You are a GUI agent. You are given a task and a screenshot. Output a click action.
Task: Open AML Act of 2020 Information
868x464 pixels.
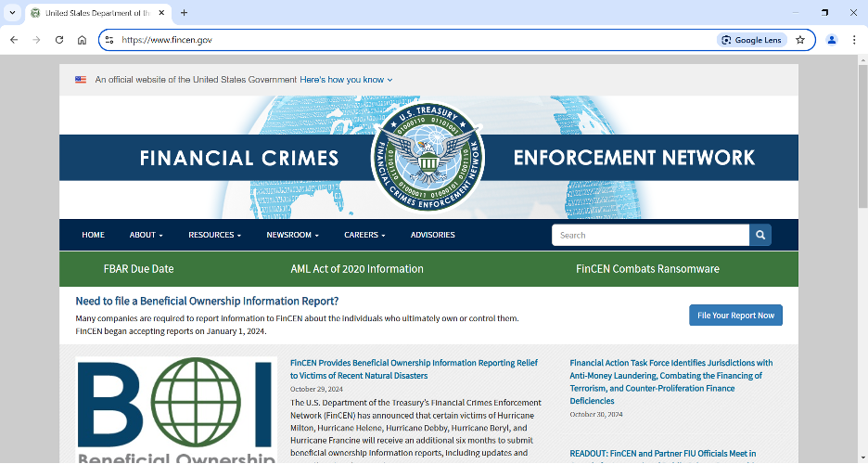(357, 269)
